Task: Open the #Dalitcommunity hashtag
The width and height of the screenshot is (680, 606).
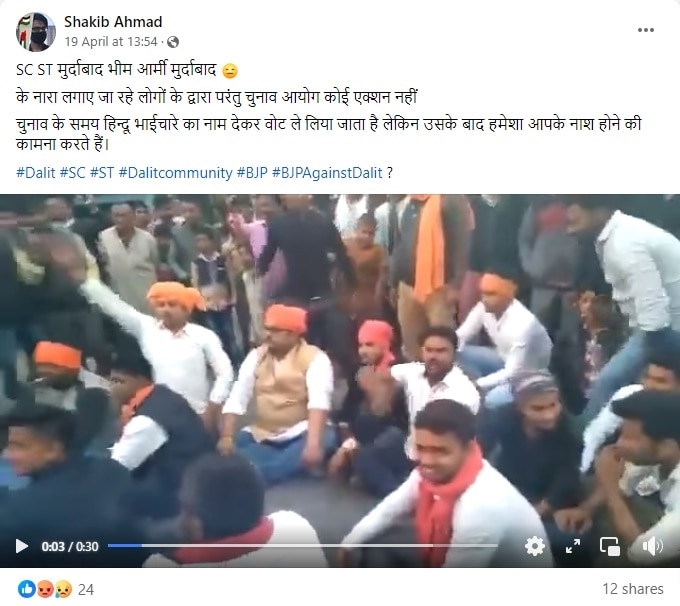Action: click(x=176, y=173)
